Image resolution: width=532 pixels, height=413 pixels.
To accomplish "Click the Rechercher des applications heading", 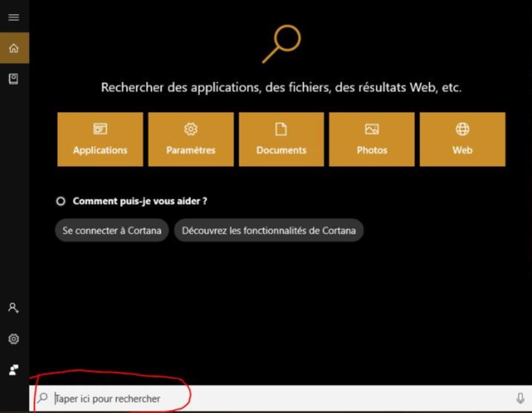I will 282,87.
